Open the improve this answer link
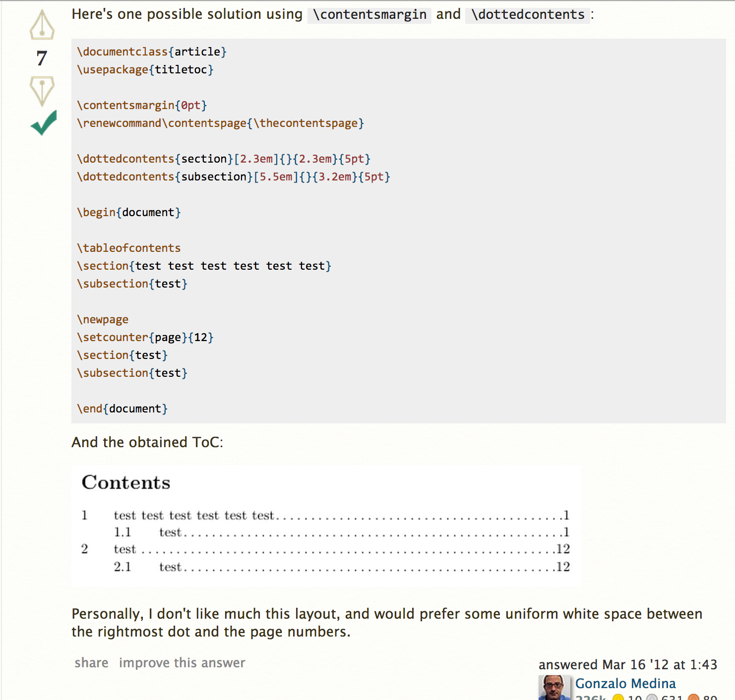 click(182, 663)
